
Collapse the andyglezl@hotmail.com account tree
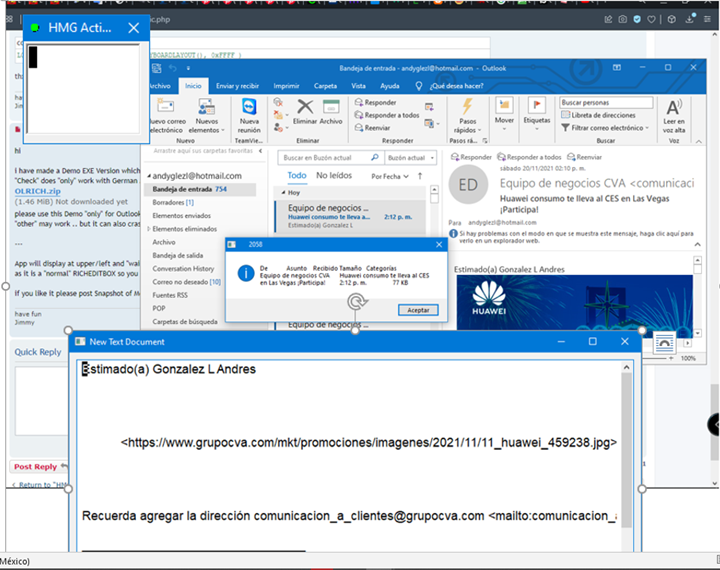(x=149, y=176)
